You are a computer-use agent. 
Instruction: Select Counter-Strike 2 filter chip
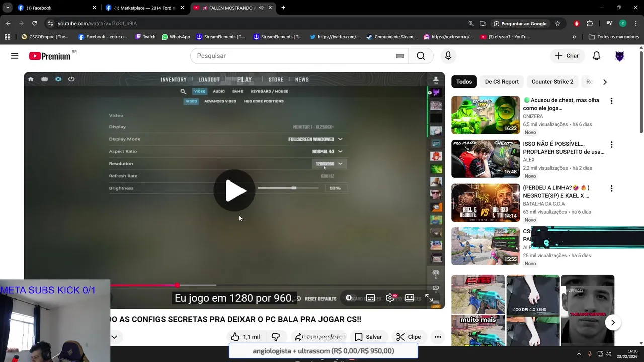[x=552, y=82]
